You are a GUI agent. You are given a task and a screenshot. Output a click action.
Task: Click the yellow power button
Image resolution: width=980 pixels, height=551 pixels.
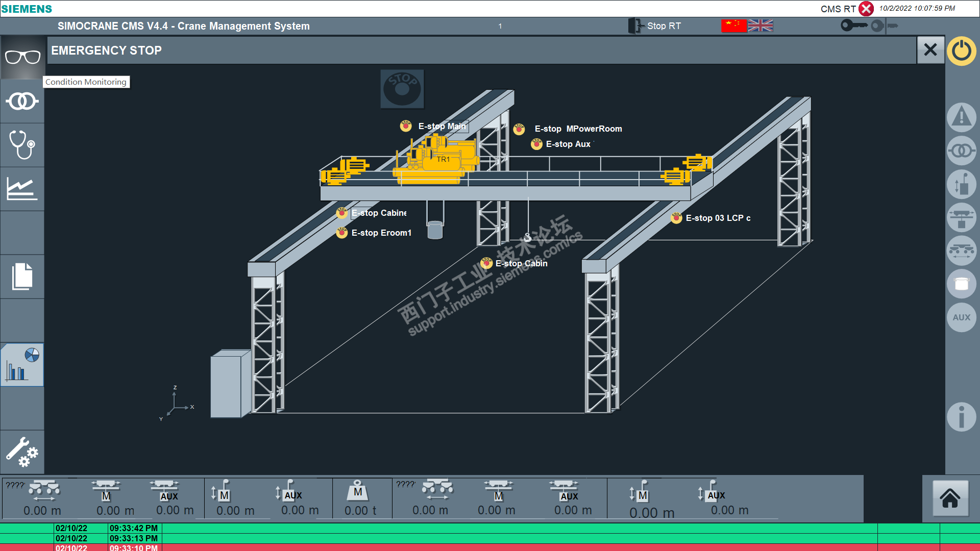961,51
